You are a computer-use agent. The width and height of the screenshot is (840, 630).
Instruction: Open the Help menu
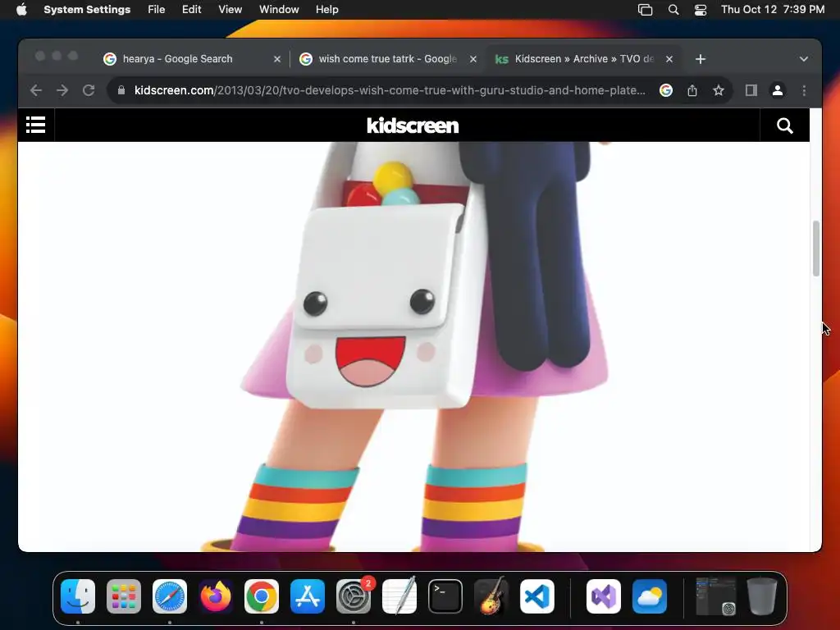point(326,10)
